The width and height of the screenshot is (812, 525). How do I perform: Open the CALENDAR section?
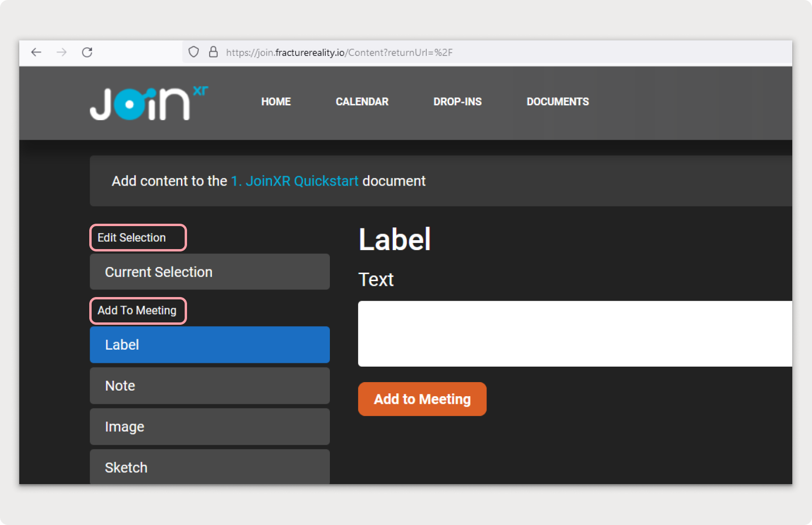click(x=362, y=102)
